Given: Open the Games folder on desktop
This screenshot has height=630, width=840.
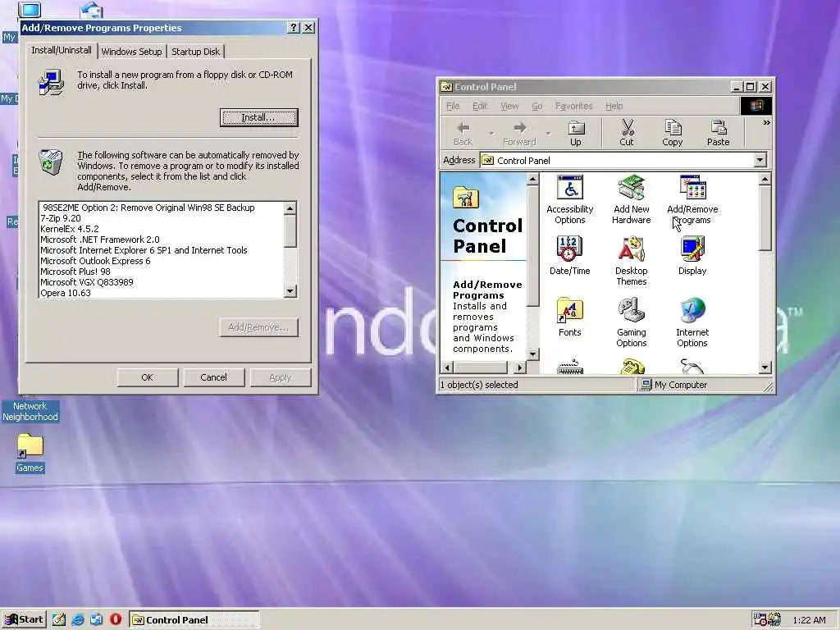Looking at the screenshot, I should click(30, 453).
